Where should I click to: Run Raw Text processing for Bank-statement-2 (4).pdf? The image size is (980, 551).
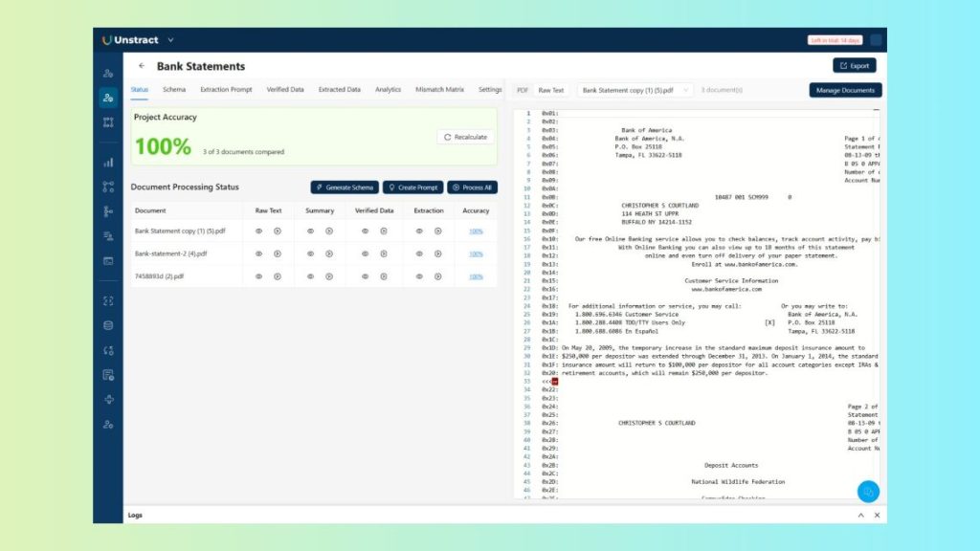pos(278,253)
